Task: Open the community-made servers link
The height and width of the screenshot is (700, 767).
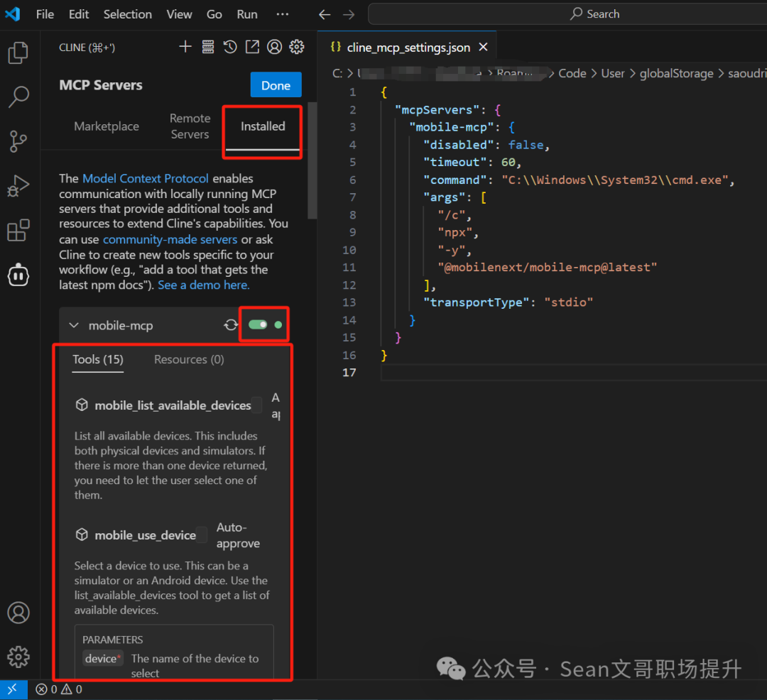Action: [x=170, y=239]
